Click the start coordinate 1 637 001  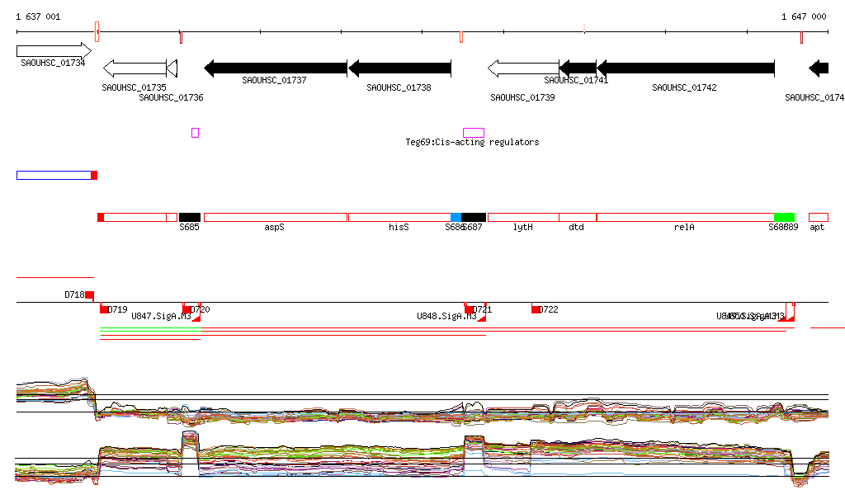point(38,16)
